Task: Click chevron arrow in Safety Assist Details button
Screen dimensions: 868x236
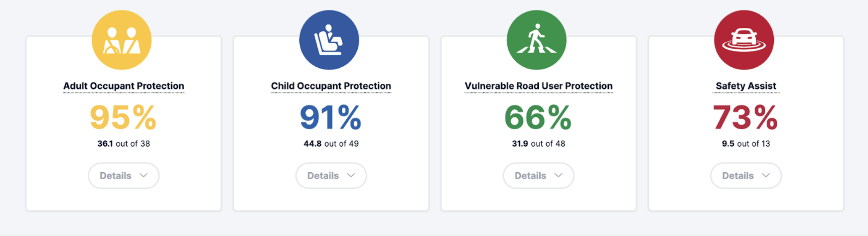Action: pyautogui.click(x=766, y=175)
